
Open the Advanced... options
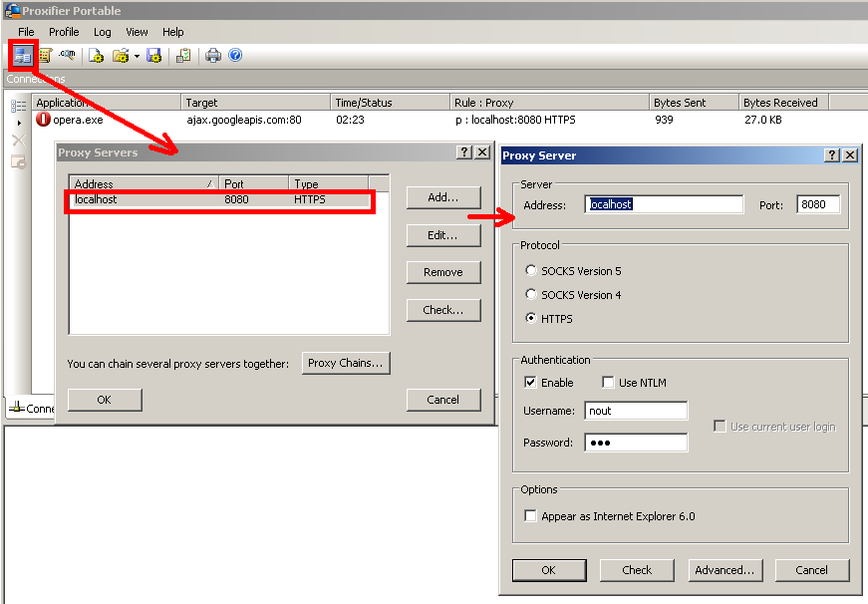click(725, 570)
